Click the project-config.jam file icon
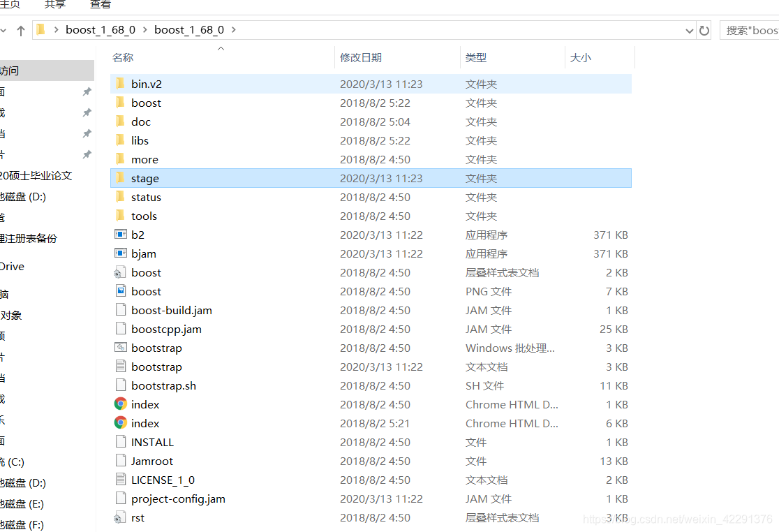 pos(121,498)
